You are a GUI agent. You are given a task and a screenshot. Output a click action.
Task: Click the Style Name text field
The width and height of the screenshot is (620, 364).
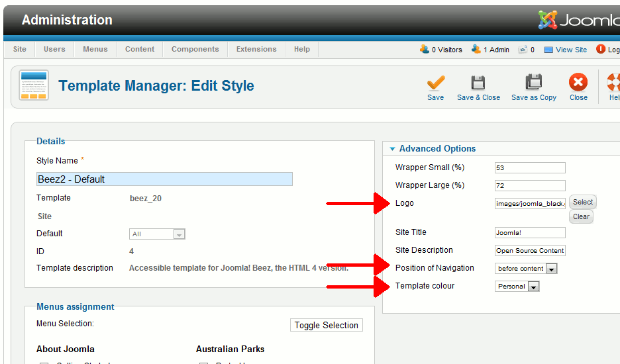point(164,179)
